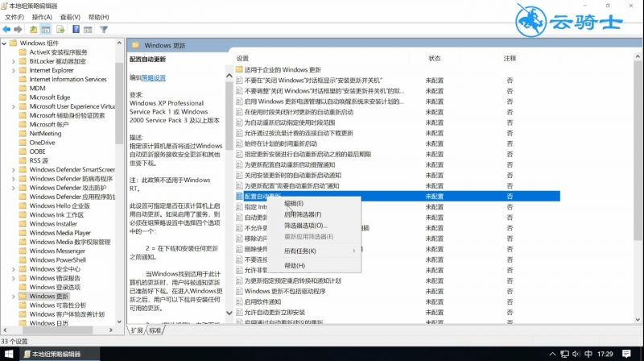Click the IME 中 language indicator
This screenshot has width=644, height=361.
[588, 354]
